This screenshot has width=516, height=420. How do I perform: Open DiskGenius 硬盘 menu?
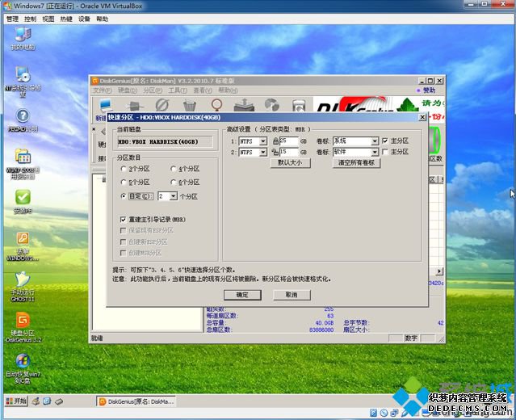coord(128,90)
